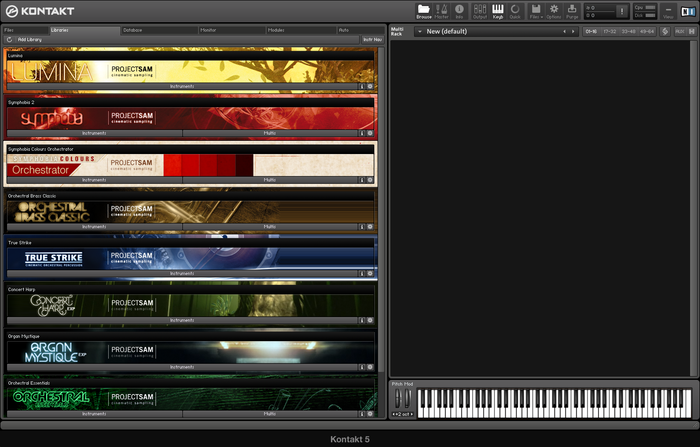700x447 pixels.
Task: Select rack page 17-32
Action: pyautogui.click(x=608, y=31)
